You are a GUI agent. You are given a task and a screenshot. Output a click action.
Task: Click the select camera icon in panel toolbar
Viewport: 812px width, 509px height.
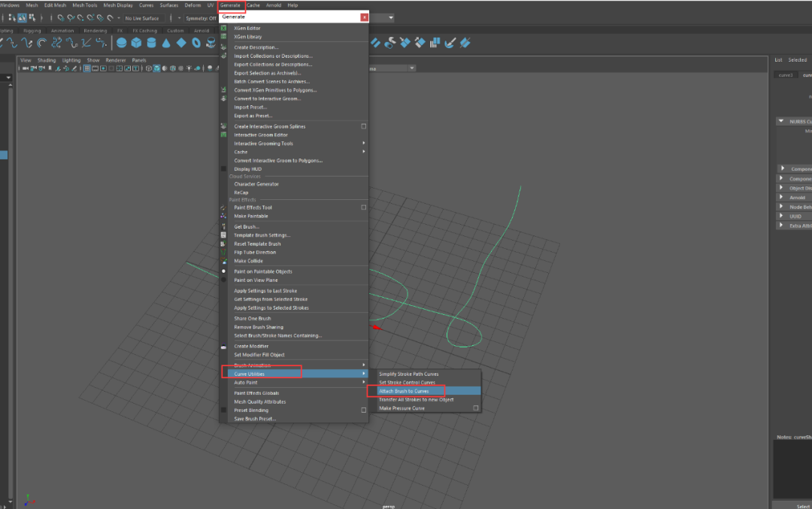25,68
